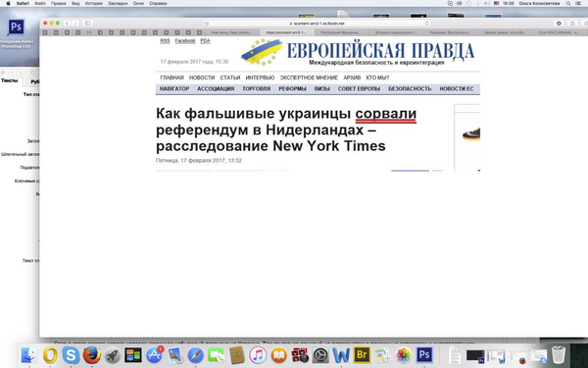Open Adobe Bridge in the Dock
This screenshot has height=368, width=588.
(362, 355)
